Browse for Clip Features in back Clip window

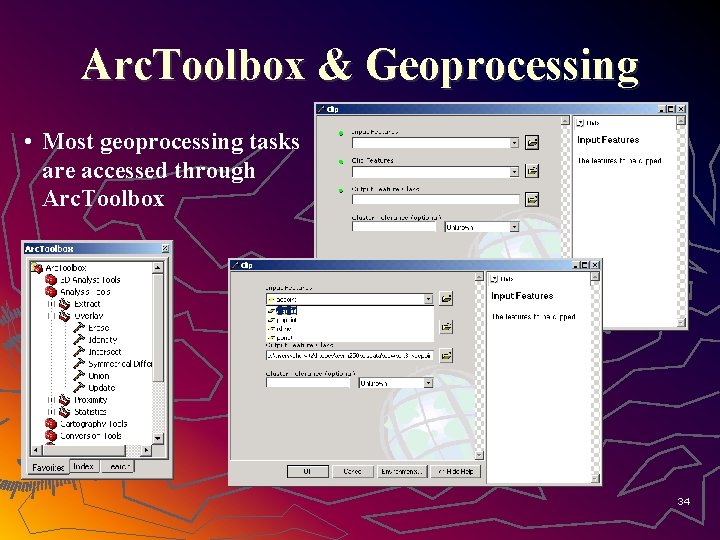click(532, 171)
